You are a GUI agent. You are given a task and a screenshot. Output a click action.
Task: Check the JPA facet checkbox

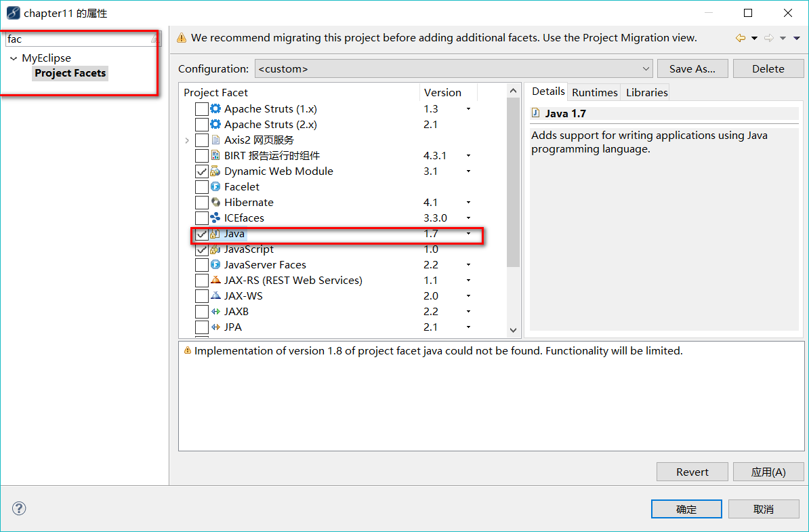point(202,327)
